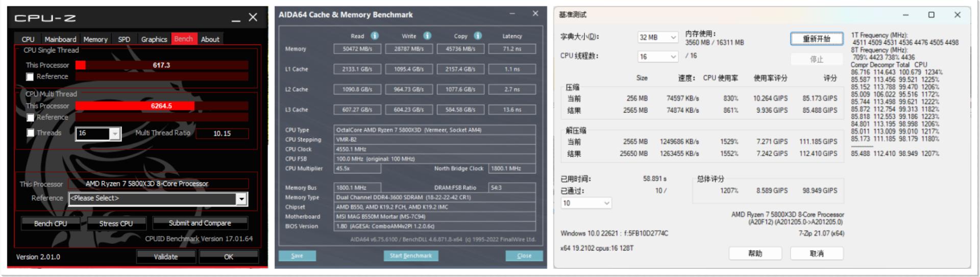
Task: Close AIDA64 Cache & Memory Benchmark window
Action: 535,14
